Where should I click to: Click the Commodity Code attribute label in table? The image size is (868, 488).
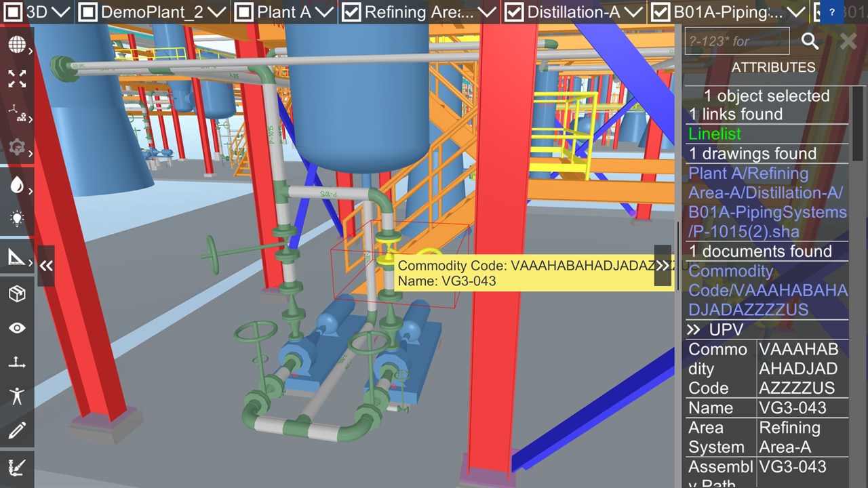tap(720, 369)
